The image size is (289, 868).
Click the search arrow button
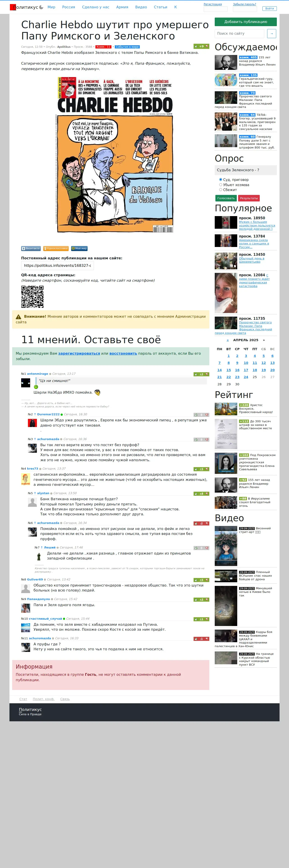tap(271, 33)
